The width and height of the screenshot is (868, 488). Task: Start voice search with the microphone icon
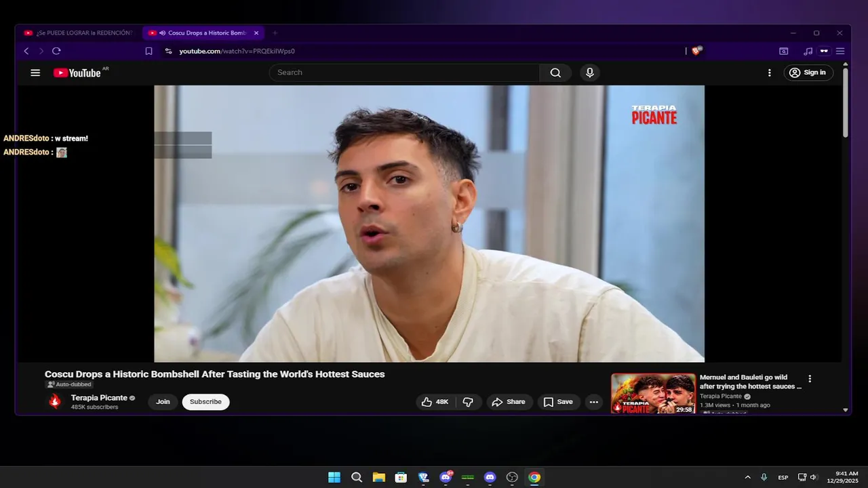[590, 73]
